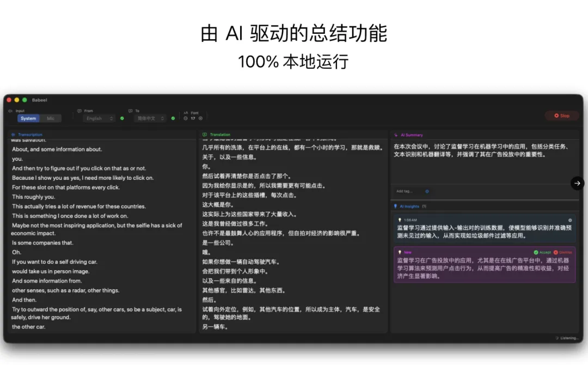The image size is (588, 365).
Task: Expand sidebar with the circular arrow button
Action: 577,183
